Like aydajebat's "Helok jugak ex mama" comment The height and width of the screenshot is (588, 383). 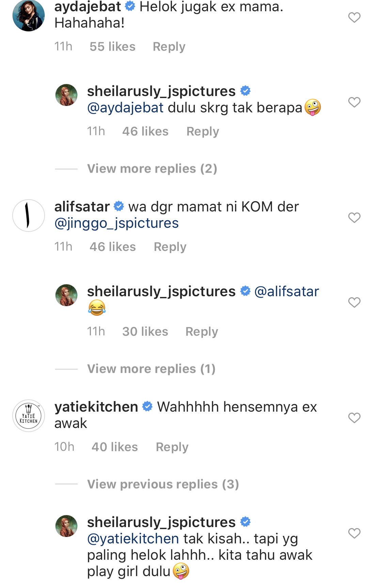coord(354,17)
